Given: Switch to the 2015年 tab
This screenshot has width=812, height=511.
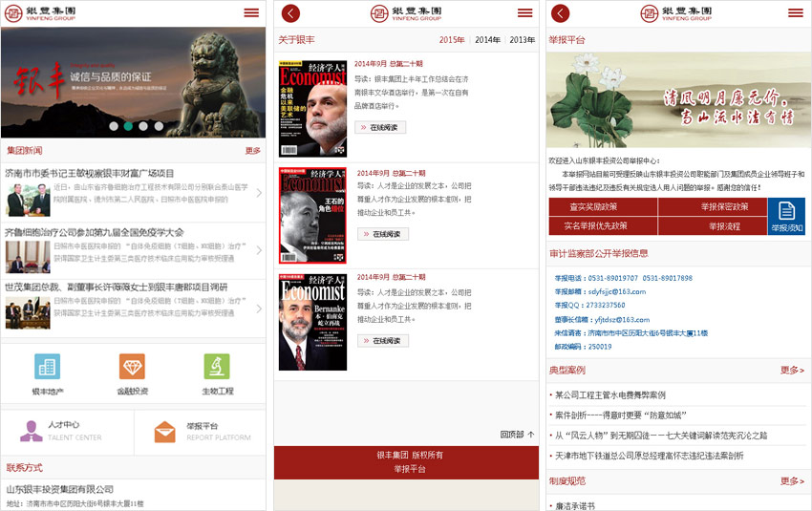Looking at the screenshot, I should pos(452,40).
